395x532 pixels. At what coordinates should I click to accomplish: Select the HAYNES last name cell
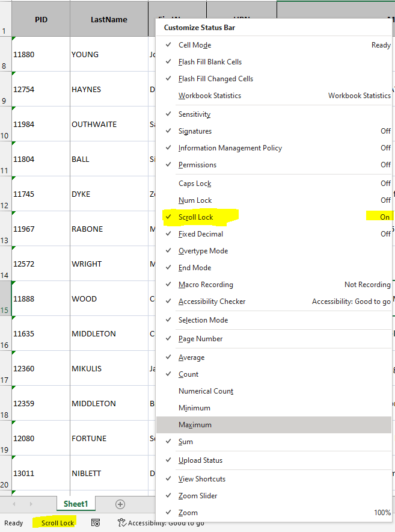tap(109, 89)
